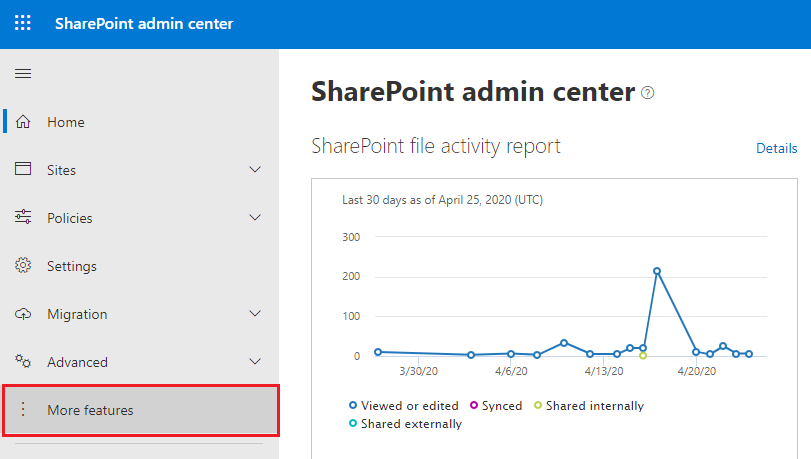The height and width of the screenshot is (459, 811).
Task: Open the Migration navigation item
Action: pos(141,314)
